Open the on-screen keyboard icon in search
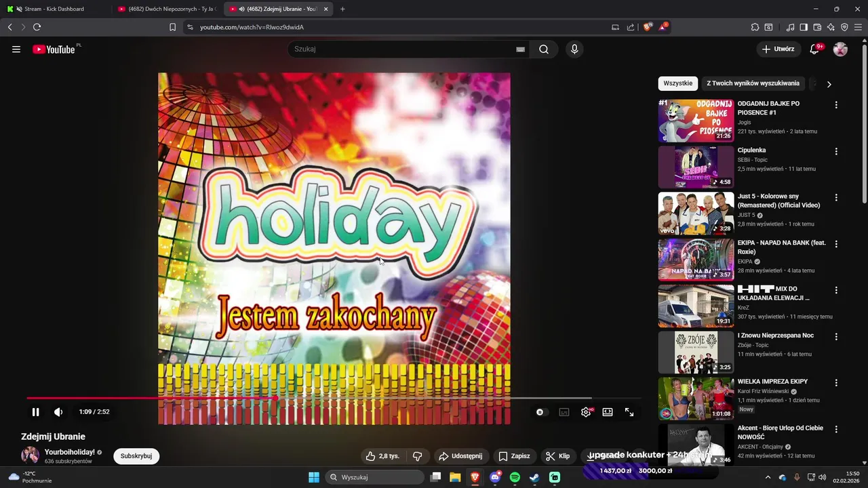 520,49
